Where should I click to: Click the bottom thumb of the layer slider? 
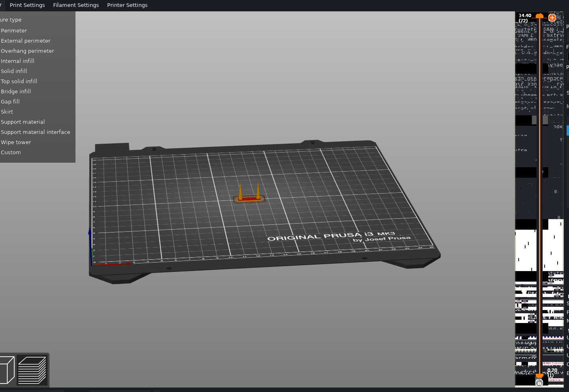point(539,376)
